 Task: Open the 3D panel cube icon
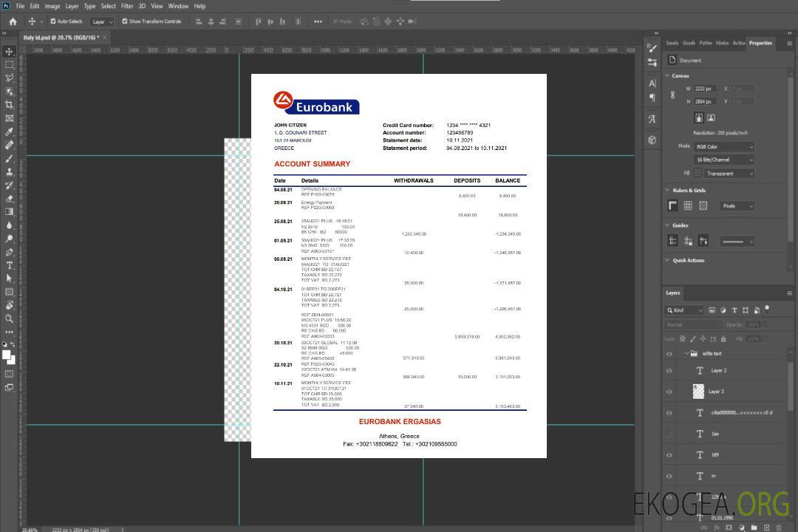(x=652, y=140)
